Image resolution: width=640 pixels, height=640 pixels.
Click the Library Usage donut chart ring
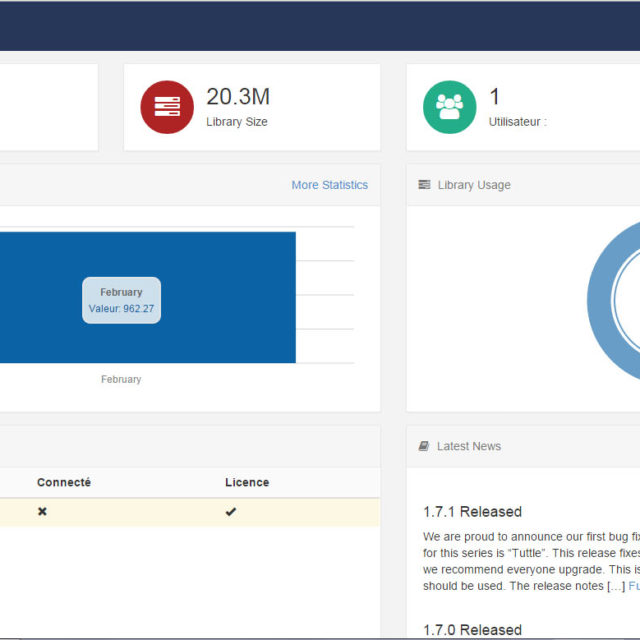600,300
